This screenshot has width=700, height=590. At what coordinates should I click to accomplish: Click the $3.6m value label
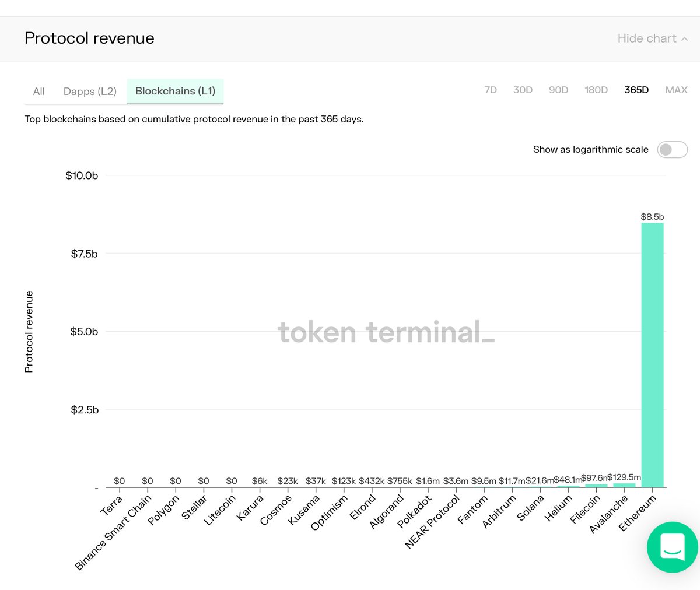click(x=456, y=481)
